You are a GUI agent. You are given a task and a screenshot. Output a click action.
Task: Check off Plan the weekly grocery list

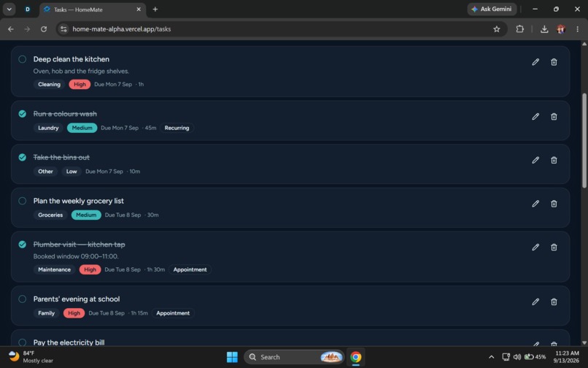(23, 201)
